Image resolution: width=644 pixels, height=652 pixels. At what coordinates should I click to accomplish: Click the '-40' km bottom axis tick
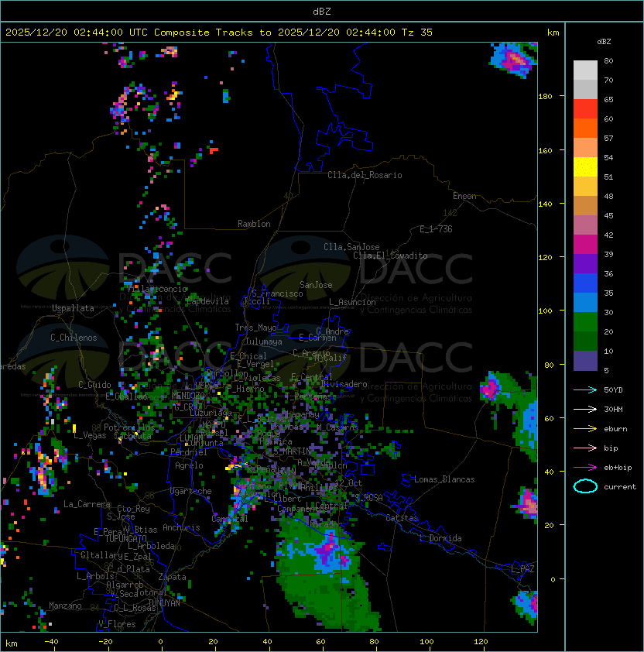[x=51, y=642]
